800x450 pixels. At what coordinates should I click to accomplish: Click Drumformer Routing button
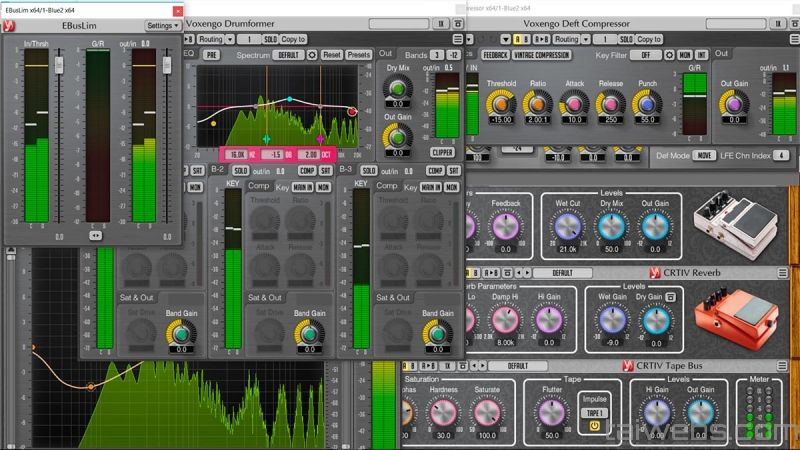(210, 39)
